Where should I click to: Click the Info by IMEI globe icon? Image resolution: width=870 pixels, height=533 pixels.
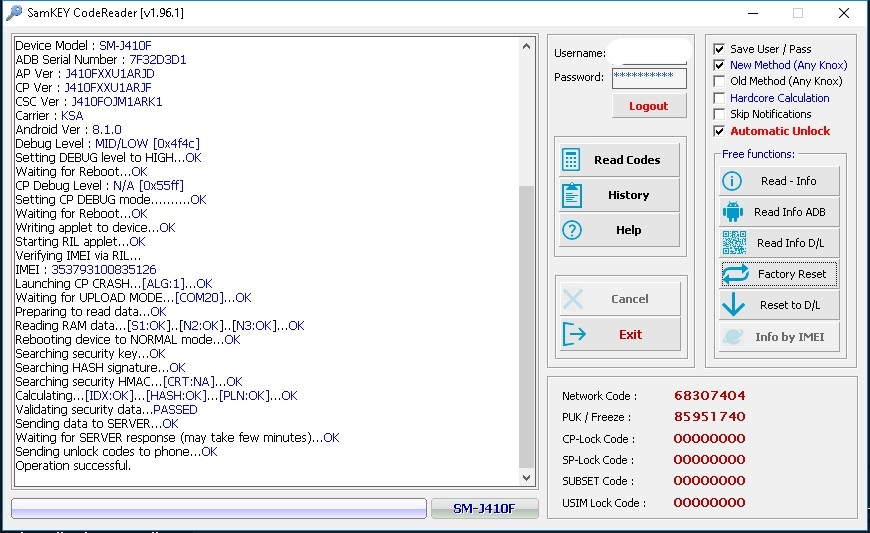tap(733, 337)
